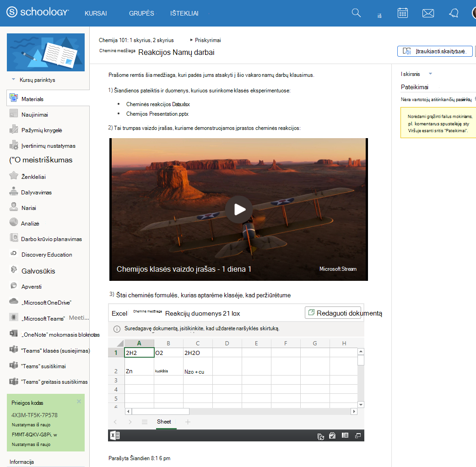Screen dimensions: 476x467
Task: Select column B header
Action: [x=168, y=343]
